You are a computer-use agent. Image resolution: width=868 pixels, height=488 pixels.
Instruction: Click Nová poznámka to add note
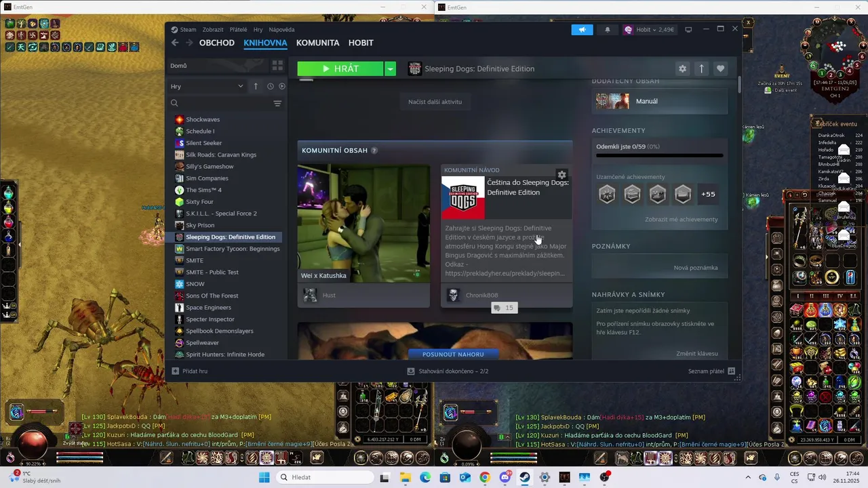tap(696, 268)
